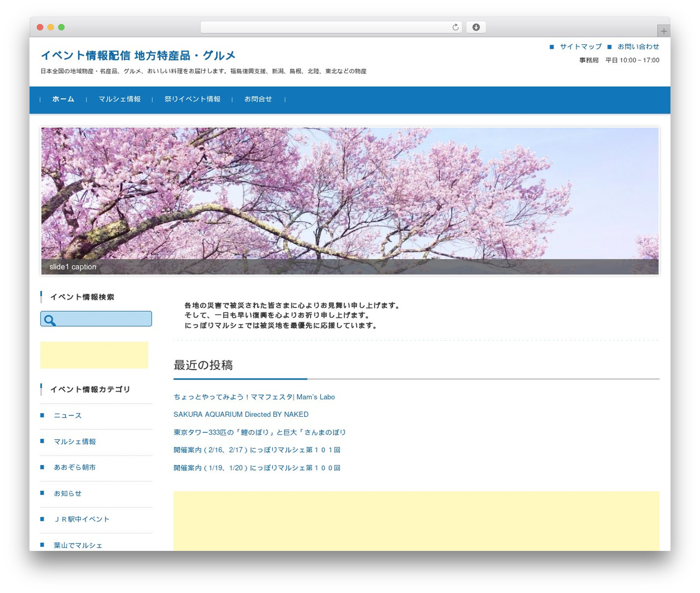Viewport: 700px width, 593px height.
Task: Click the search magnifier icon
Action: click(x=50, y=320)
